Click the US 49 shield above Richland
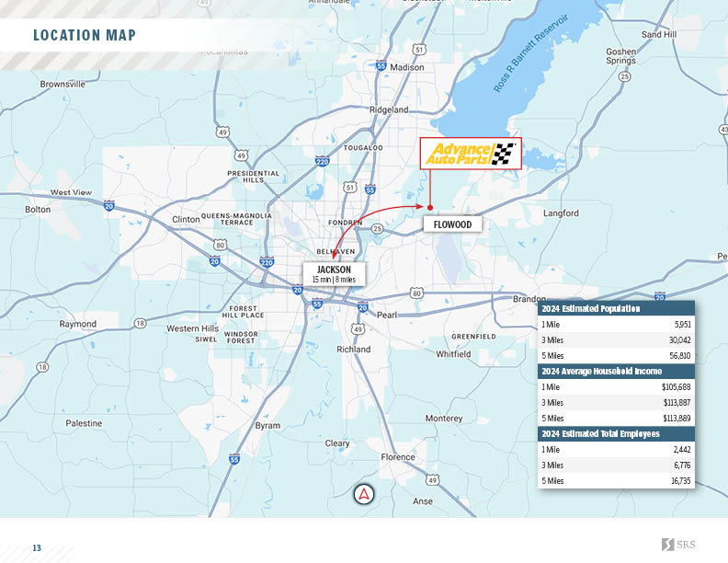The width and height of the screenshot is (728, 563). 357,329
